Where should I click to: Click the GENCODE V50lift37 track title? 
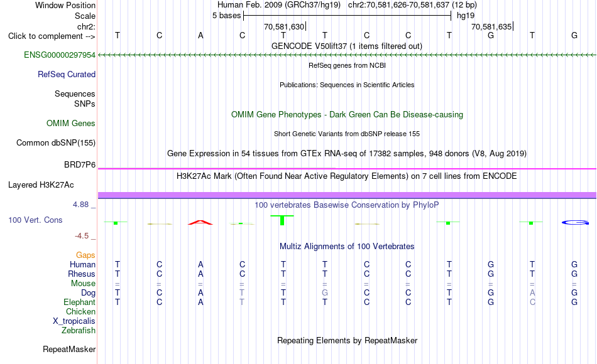(347, 46)
